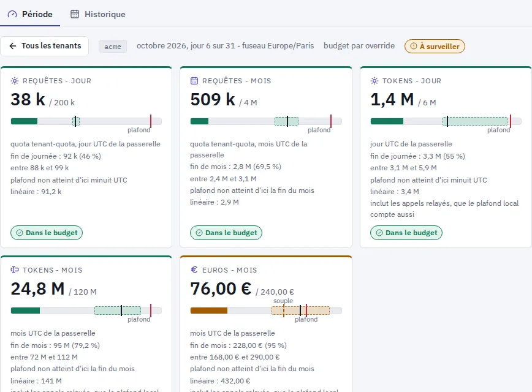Screen dimensions: 532x392
Task: Click 'fin de journée : 3,3 M (55 %)'
Action: [417, 156]
